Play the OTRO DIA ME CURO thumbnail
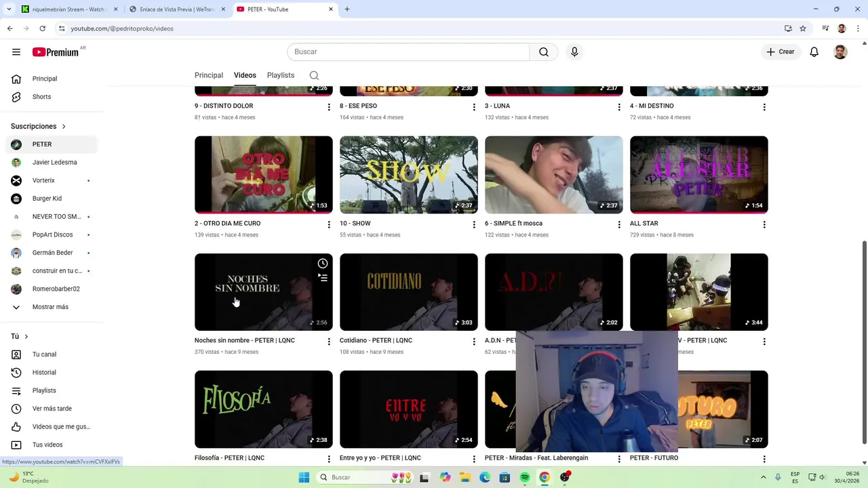Image resolution: width=868 pixels, height=488 pixels. [264, 175]
